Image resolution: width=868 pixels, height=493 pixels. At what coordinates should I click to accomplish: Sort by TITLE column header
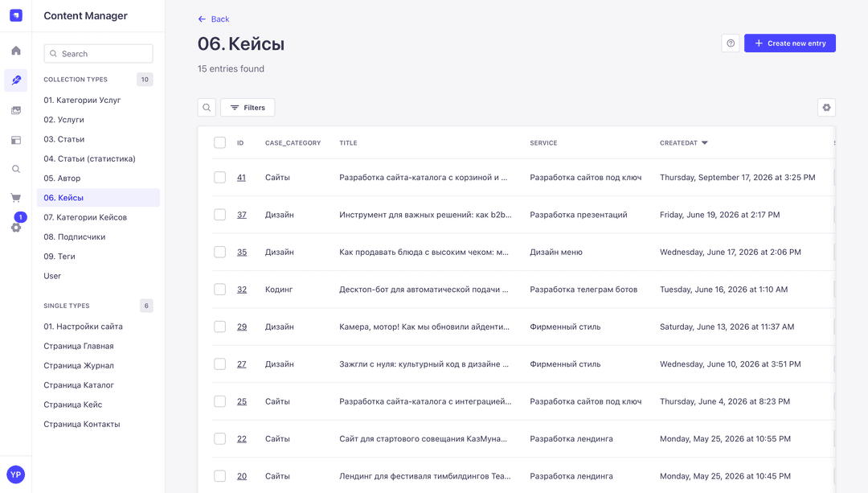click(x=348, y=143)
